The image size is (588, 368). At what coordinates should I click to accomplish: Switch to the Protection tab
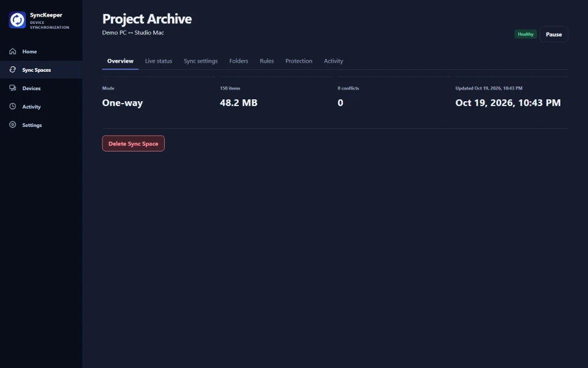coord(299,61)
